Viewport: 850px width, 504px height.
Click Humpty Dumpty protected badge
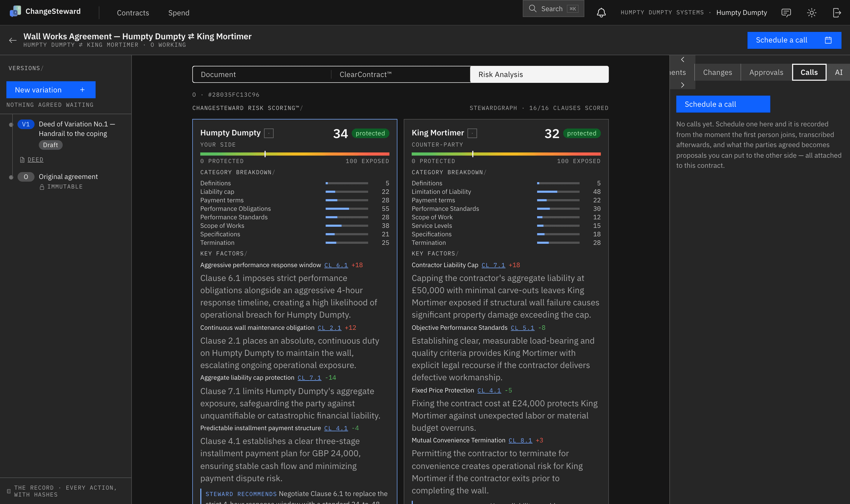tap(370, 133)
